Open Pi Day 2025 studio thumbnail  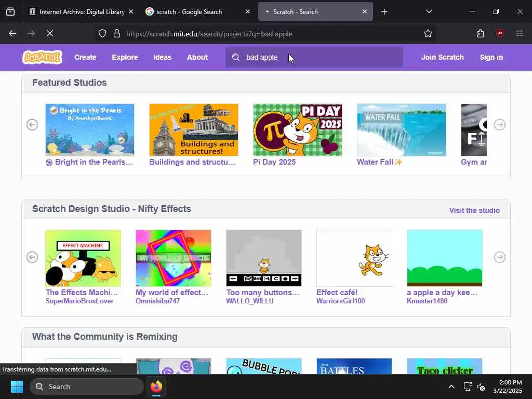tap(298, 130)
